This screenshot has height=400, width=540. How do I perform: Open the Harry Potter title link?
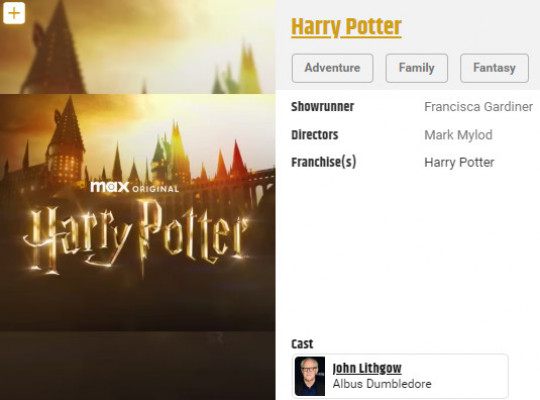click(346, 27)
